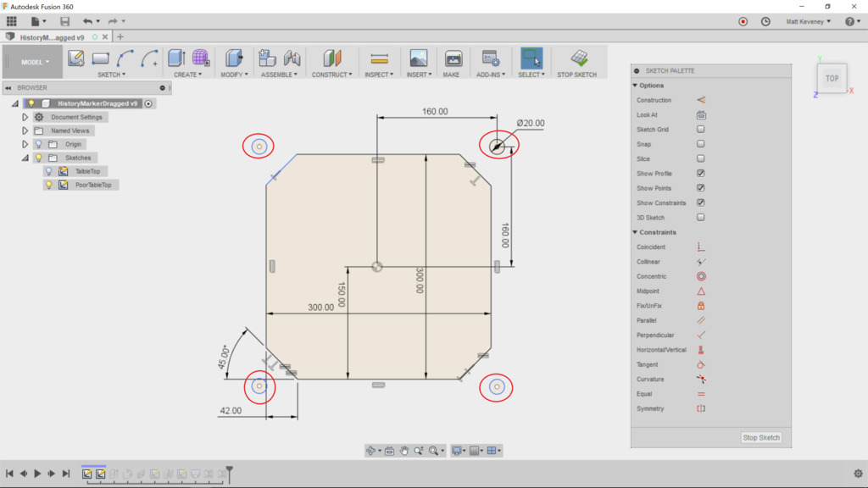Viewport: 868px width, 488px height.
Task: Open the CREATE dropdown menu
Action: pos(188,74)
